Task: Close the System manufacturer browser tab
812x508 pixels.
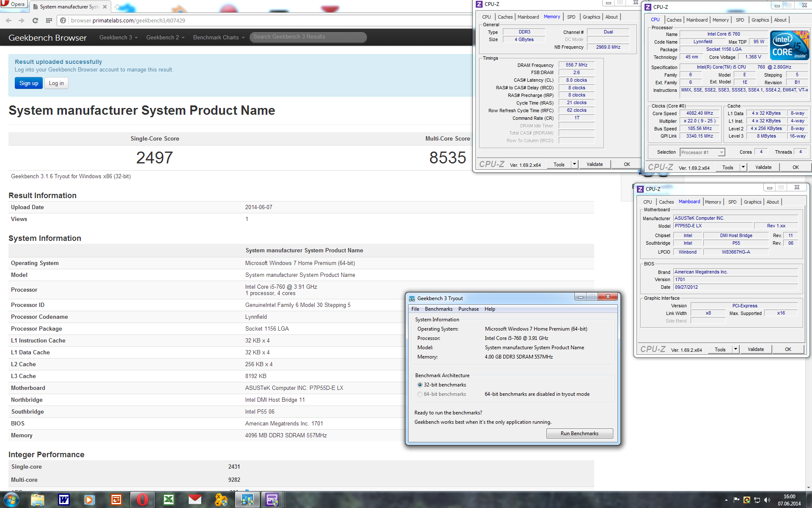Action: click(105, 7)
